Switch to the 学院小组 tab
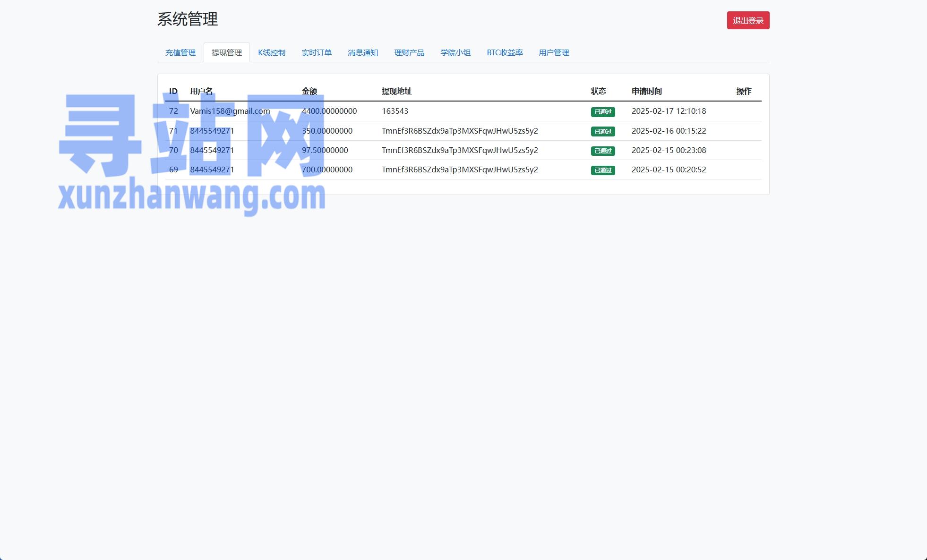927x560 pixels. (455, 52)
